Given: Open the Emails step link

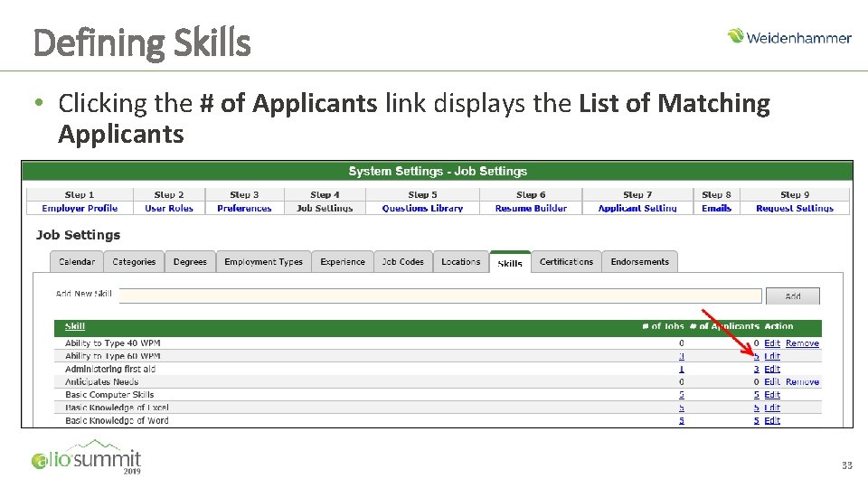Looking at the screenshot, I should (x=716, y=208).
